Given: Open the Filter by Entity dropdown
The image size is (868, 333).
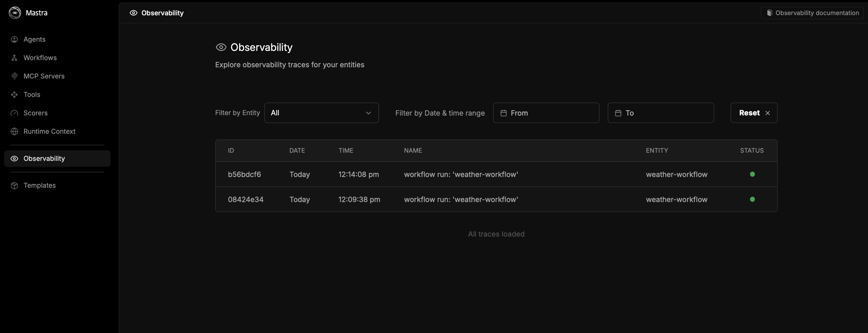Looking at the screenshot, I should point(321,113).
